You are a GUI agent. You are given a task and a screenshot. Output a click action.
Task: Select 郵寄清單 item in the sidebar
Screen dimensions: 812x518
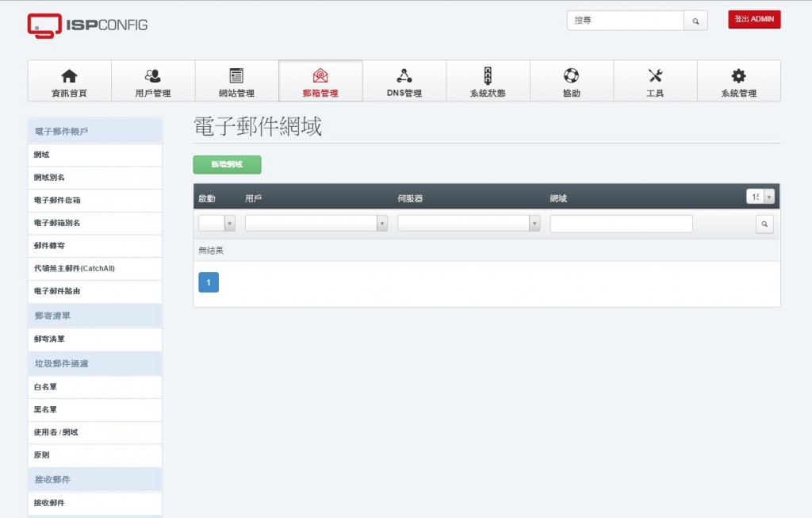click(95, 340)
